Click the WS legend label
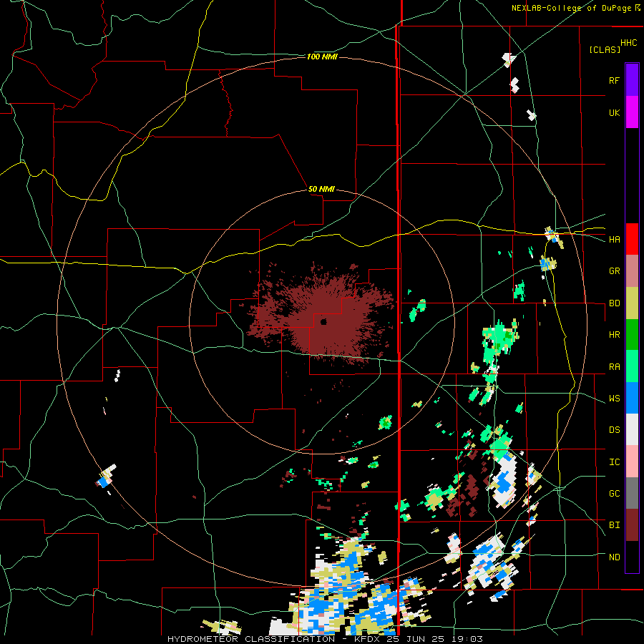This screenshot has height=644, width=644. 614,399
